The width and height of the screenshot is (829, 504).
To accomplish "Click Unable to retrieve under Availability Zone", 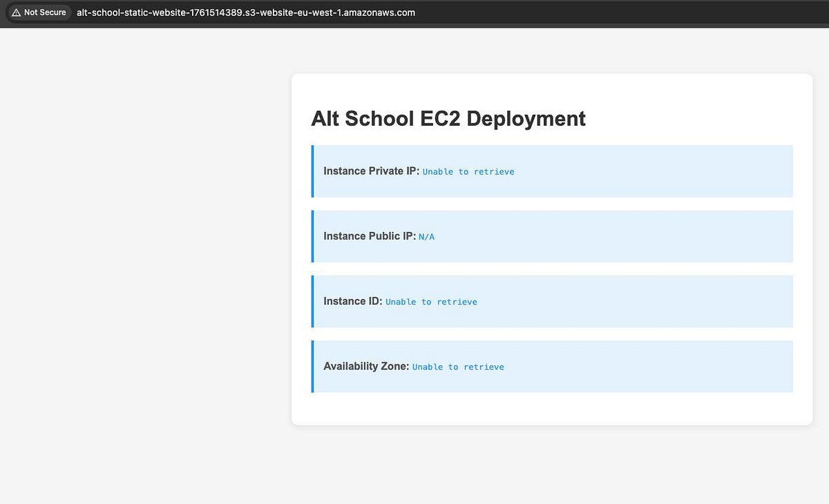I will pyautogui.click(x=459, y=367).
